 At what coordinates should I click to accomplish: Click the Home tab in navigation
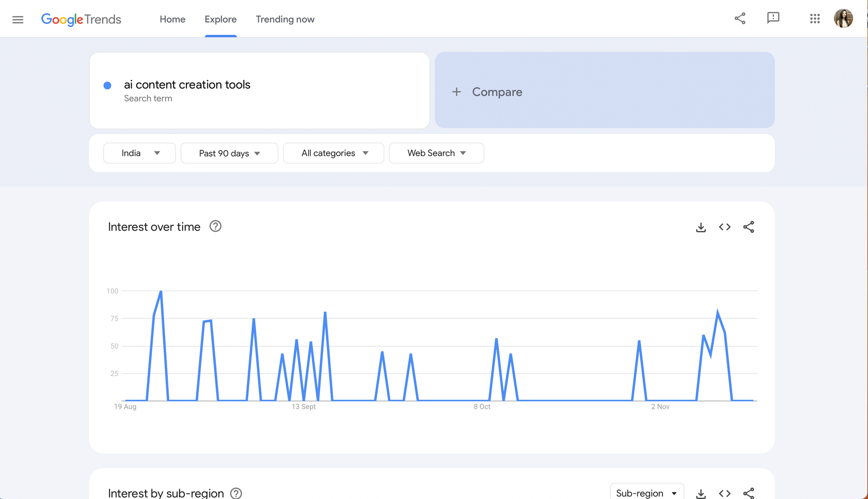click(172, 19)
